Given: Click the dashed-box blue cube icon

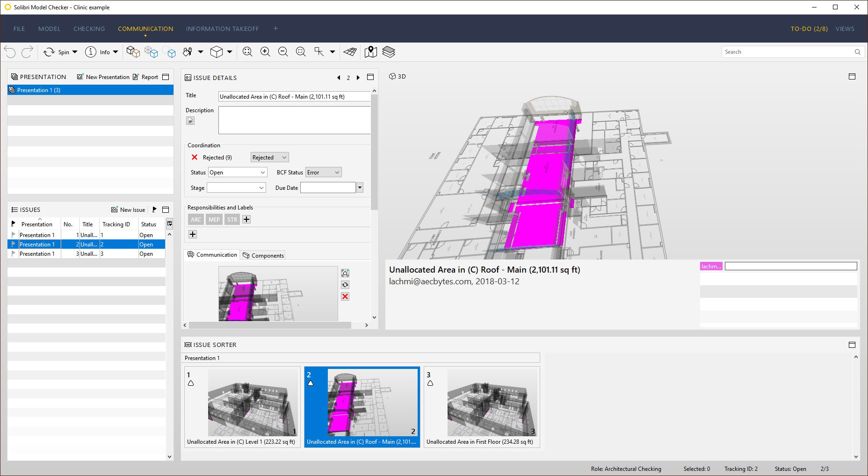Looking at the screenshot, I should tap(169, 52).
